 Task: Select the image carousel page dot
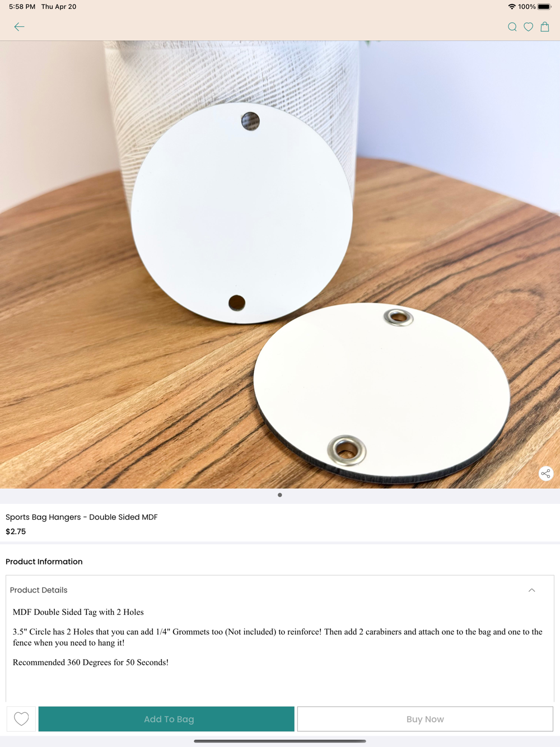[x=280, y=495]
